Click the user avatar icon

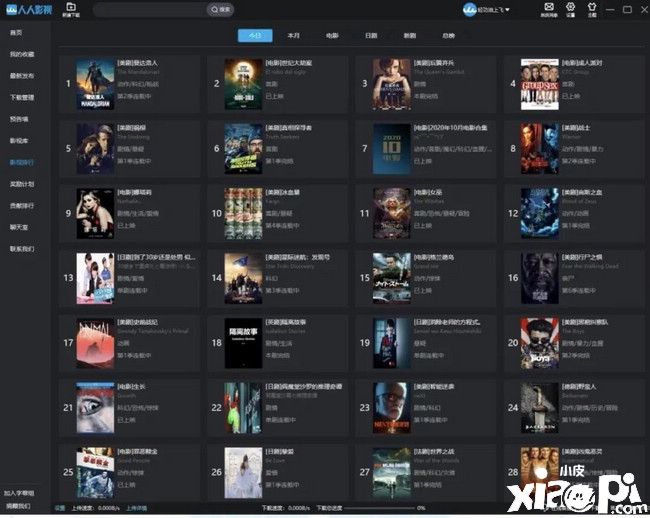point(469,10)
